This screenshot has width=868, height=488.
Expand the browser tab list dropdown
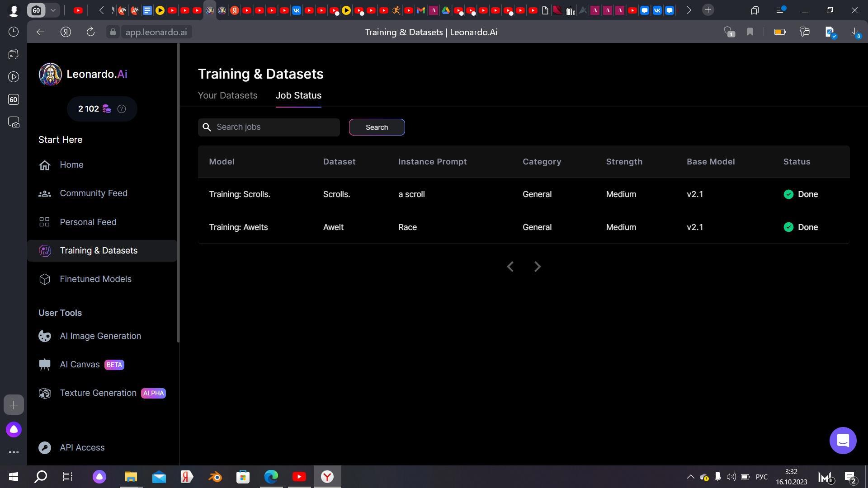53,10
